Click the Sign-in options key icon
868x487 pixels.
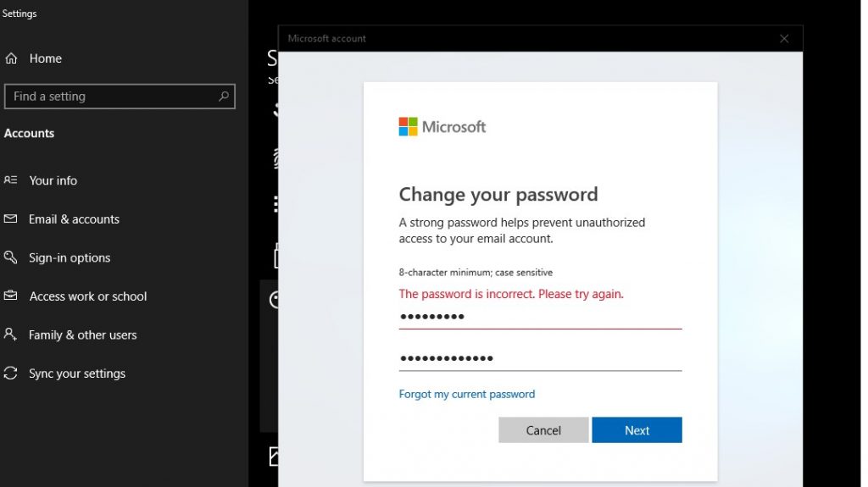[x=11, y=257]
